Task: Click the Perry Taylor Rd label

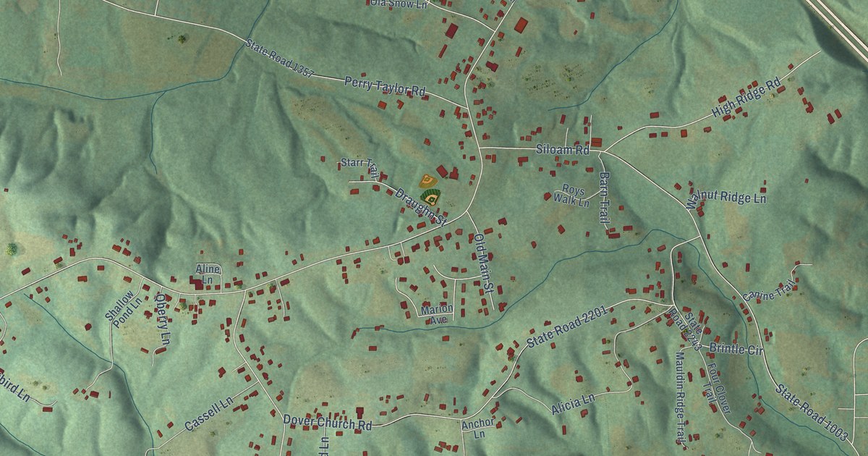Action: click(386, 85)
